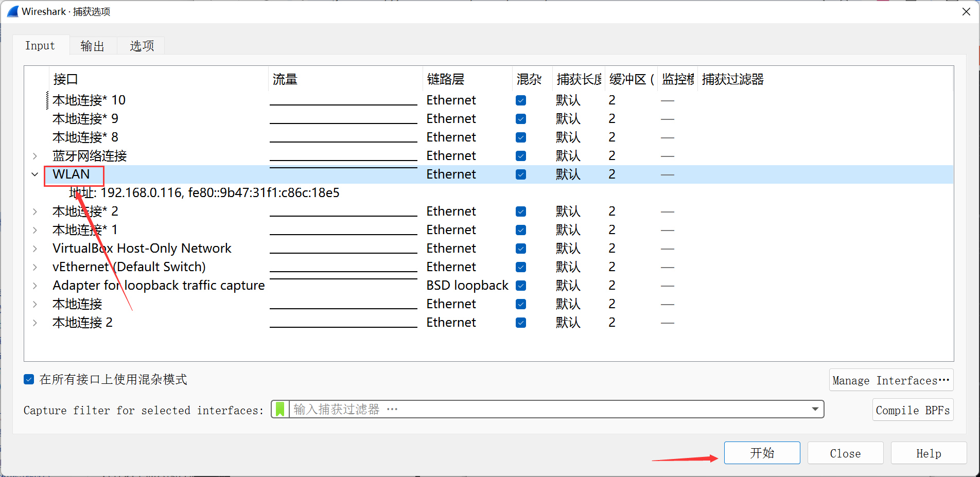Open Manage Interfaces dialog
This screenshot has width=980, height=477.
tap(891, 380)
